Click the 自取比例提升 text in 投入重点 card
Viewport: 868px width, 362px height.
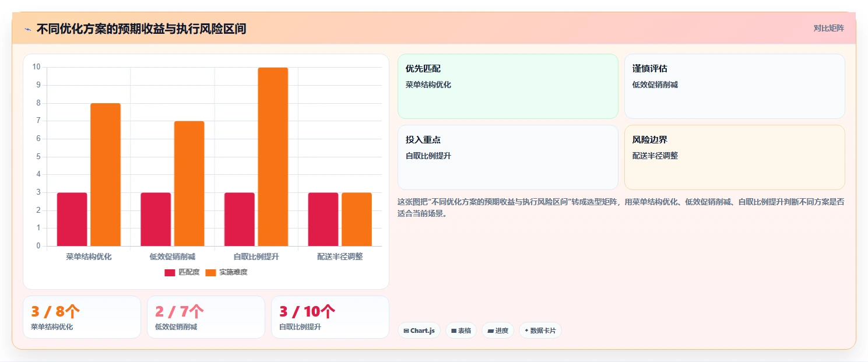point(428,156)
